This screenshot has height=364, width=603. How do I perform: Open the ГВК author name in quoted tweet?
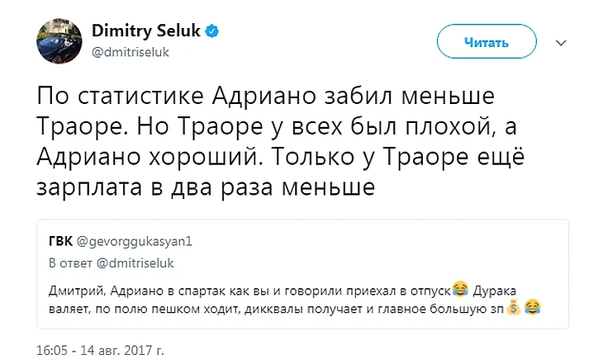[x=61, y=240]
